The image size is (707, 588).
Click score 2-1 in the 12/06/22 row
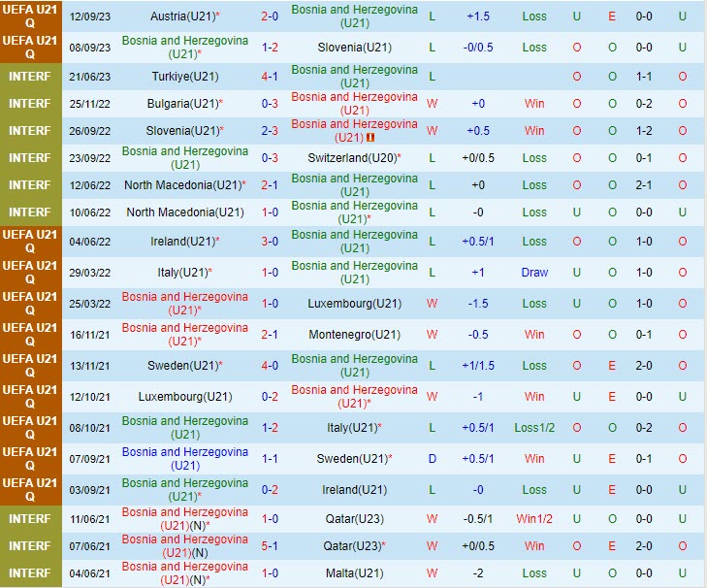[270, 185]
